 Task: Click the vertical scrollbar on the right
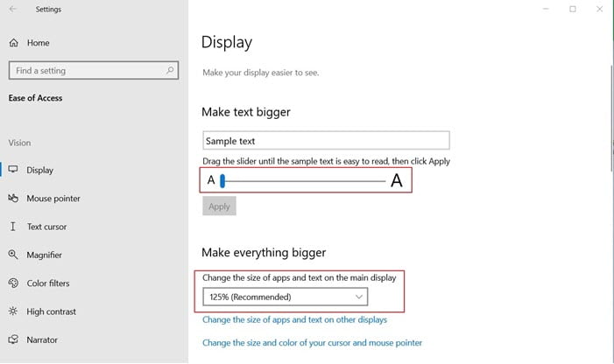[611, 117]
